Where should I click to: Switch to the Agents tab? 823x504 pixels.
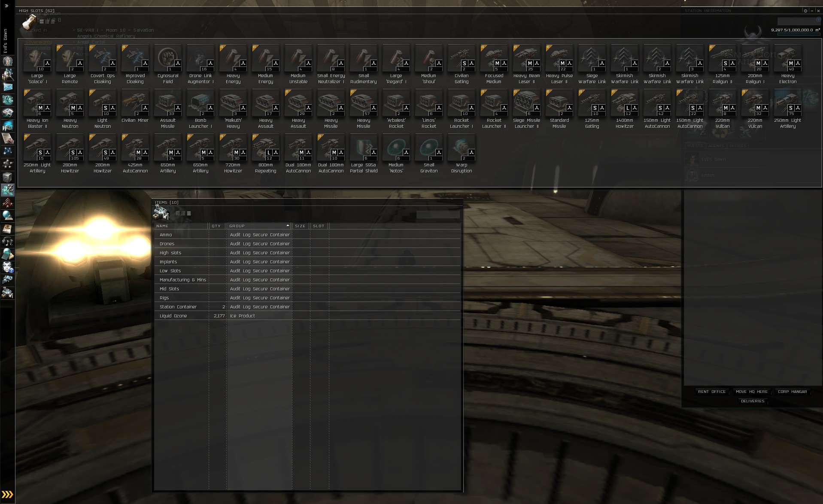(716, 146)
